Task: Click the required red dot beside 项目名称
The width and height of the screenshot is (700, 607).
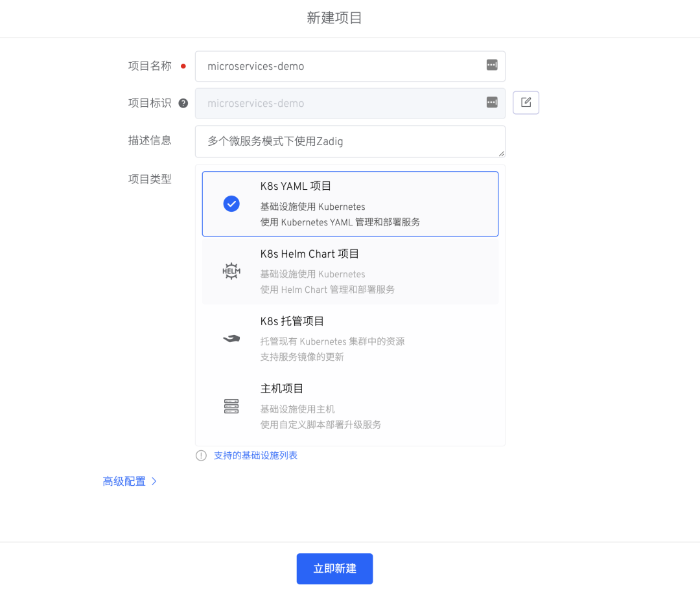Action: (x=183, y=66)
